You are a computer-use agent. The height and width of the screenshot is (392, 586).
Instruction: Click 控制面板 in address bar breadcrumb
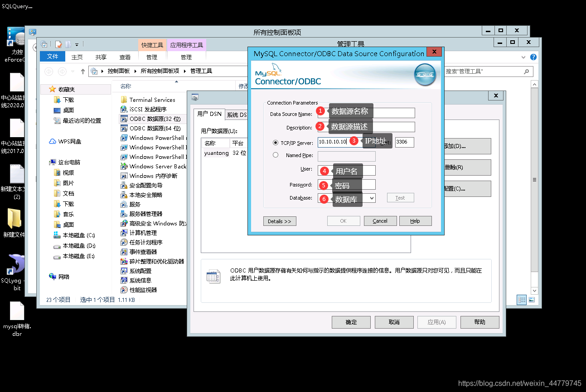click(x=119, y=71)
